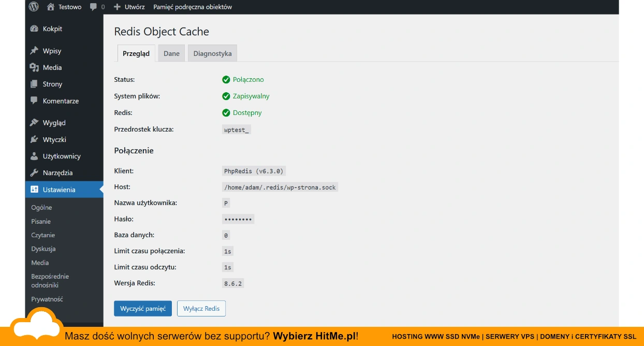Image resolution: width=644 pixels, height=346 pixels.
Task: Click the Wtyczki plug icon
Action: click(34, 139)
